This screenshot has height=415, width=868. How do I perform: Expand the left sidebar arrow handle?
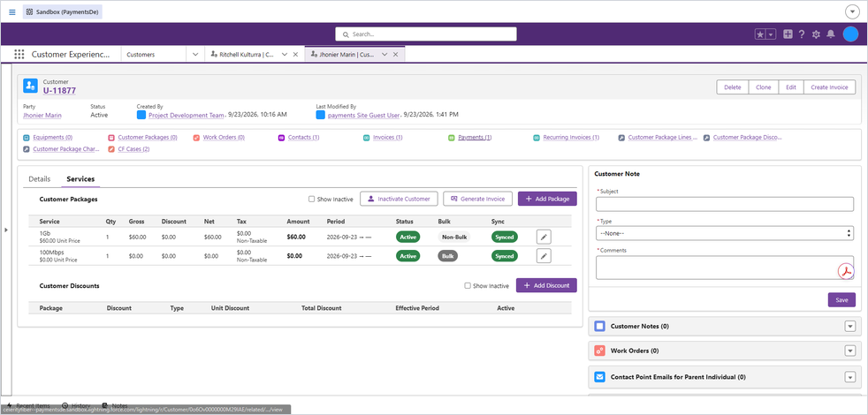coord(6,229)
